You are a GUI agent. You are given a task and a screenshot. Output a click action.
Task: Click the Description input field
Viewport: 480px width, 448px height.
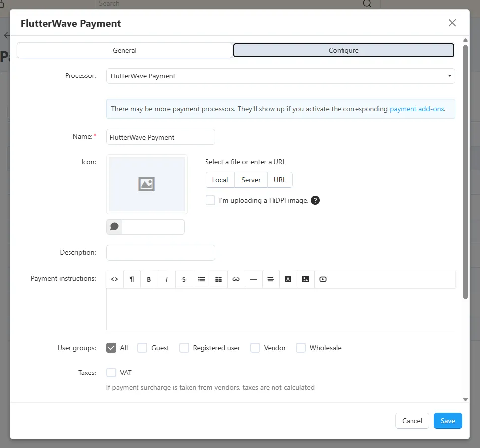tap(161, 253)
